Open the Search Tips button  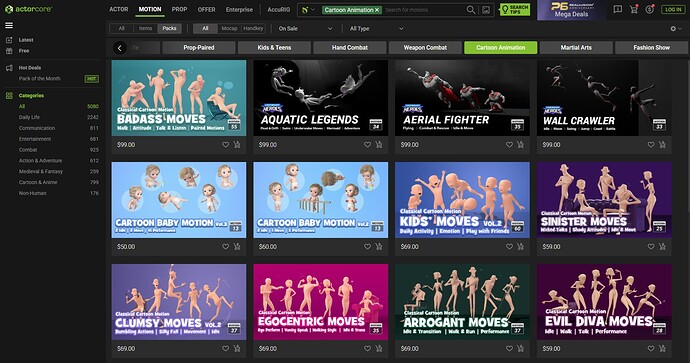(x=515, y=10)
